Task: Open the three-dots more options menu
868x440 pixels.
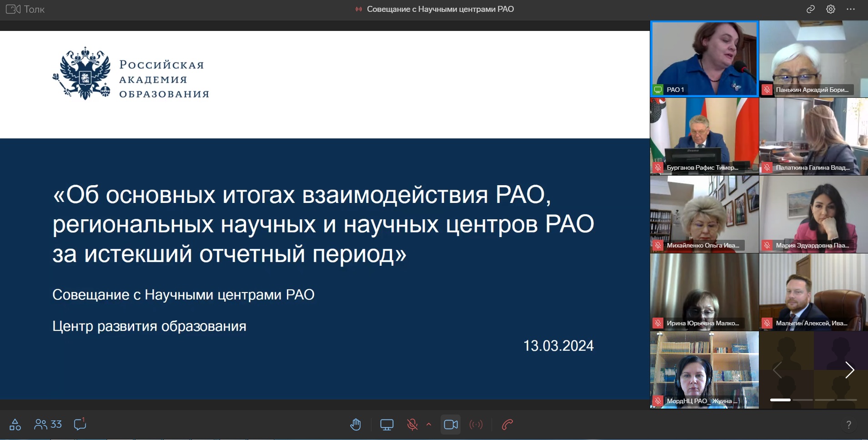Action: coord(851,9)
